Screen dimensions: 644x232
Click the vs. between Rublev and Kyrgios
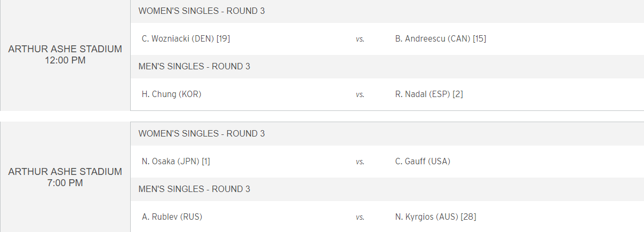point(360,217)
